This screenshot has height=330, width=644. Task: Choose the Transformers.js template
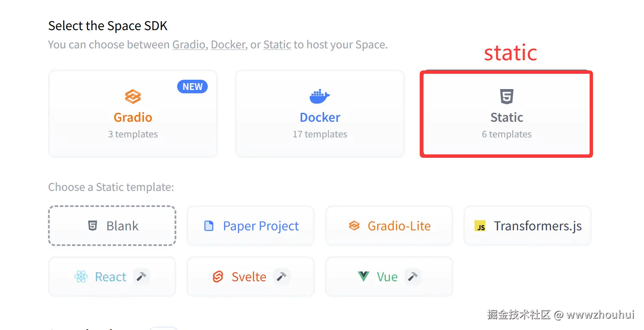528,226
